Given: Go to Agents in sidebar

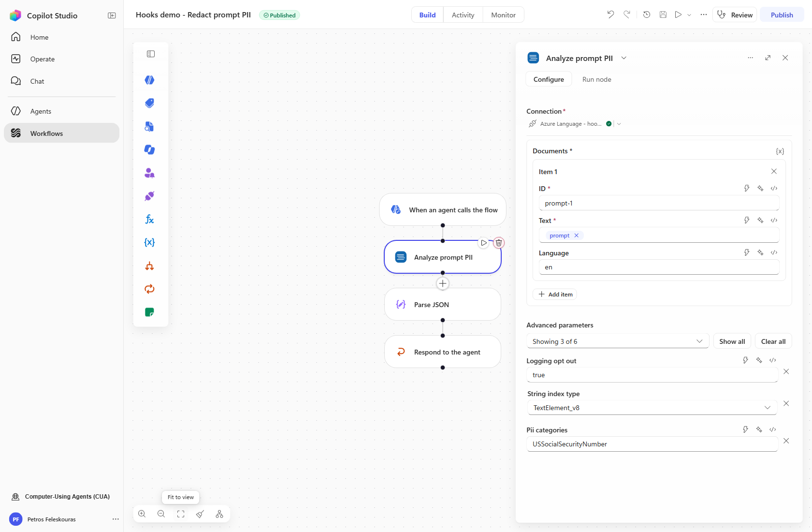Looking at the screenshot, I should (x=62, y=111).
